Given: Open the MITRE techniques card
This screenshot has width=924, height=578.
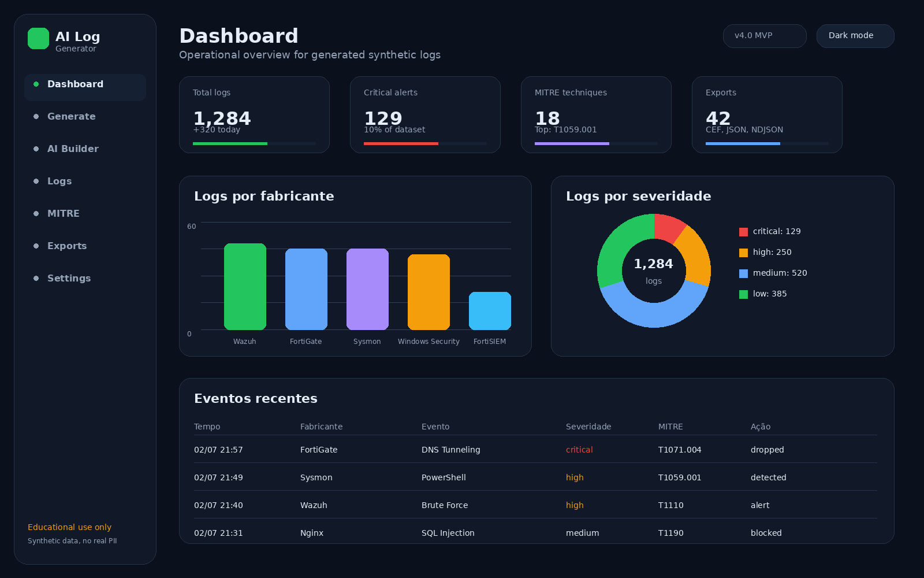Looking at the screenshot, I should [596, 114].
